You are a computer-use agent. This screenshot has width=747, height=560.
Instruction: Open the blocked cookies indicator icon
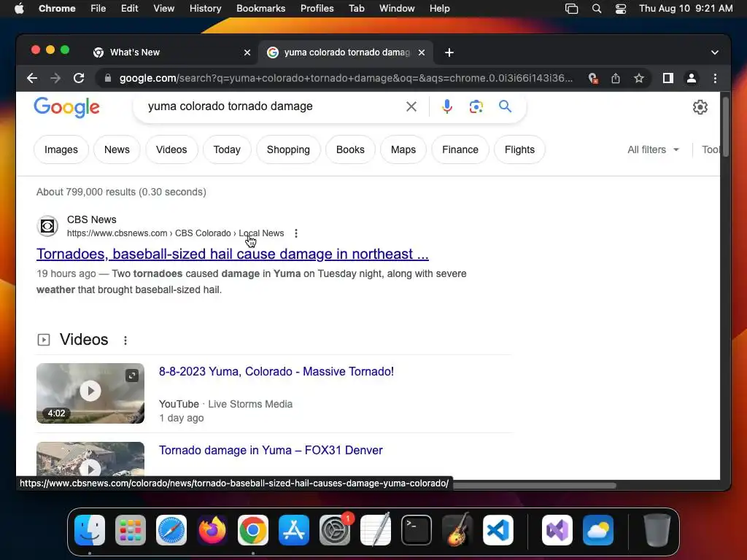pos(592,78)
